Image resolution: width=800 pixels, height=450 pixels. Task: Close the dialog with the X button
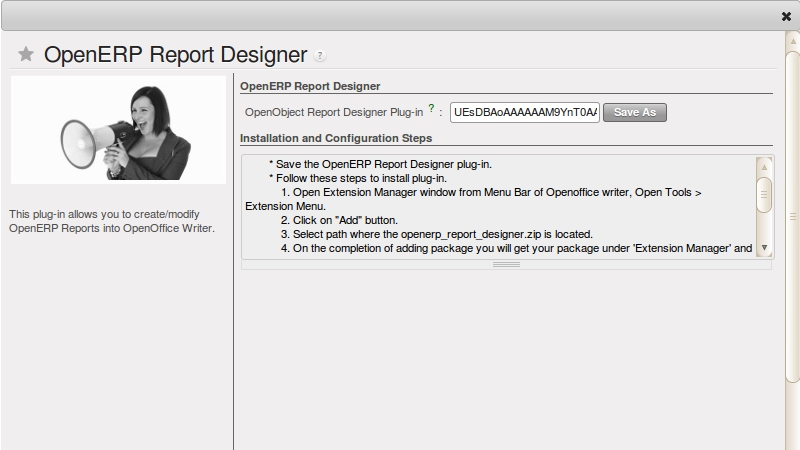coord(786,16)
